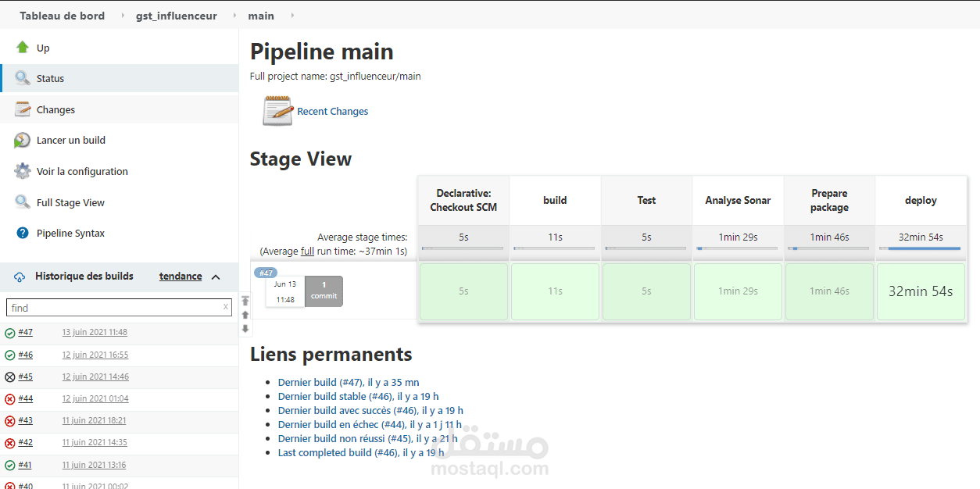Click the Full Stage View magnifier icon
The height and width of the screenshot is (489, 980).
tap(23, 202)
